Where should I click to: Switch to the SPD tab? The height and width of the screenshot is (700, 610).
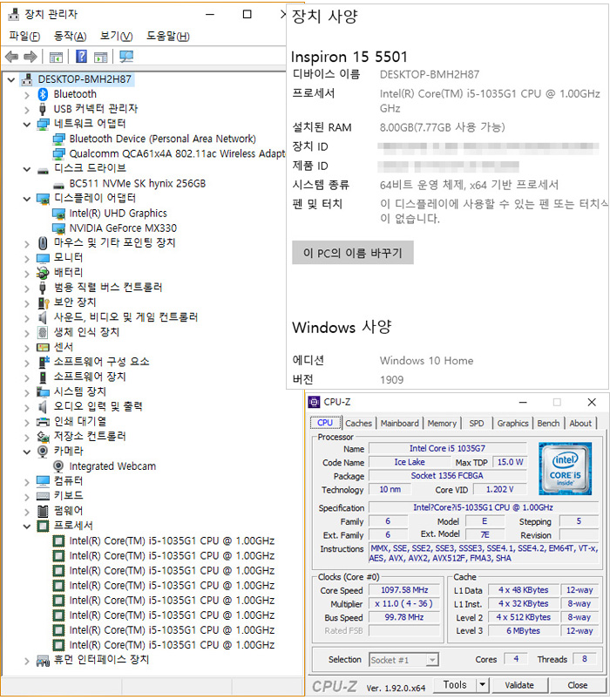tap(476, 423)
